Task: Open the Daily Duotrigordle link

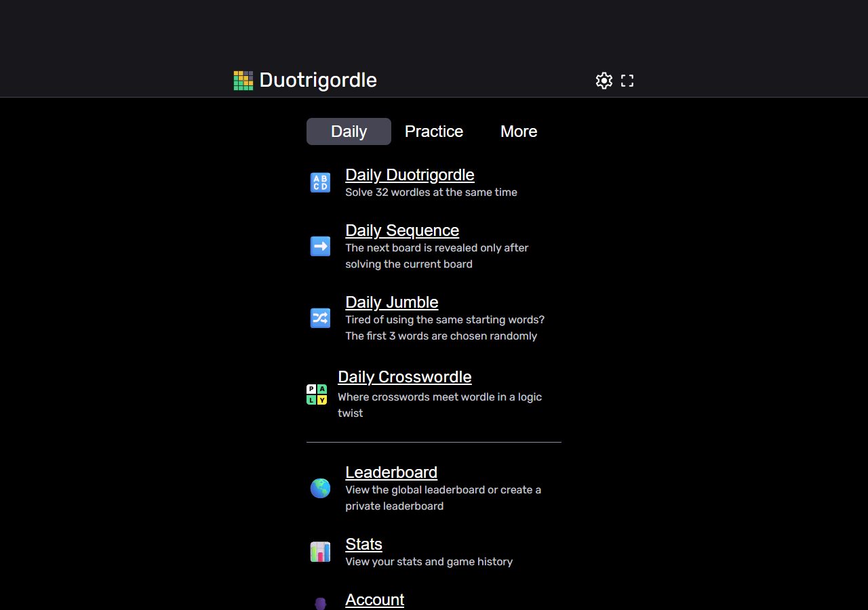Action: click(x=410, y=175)
